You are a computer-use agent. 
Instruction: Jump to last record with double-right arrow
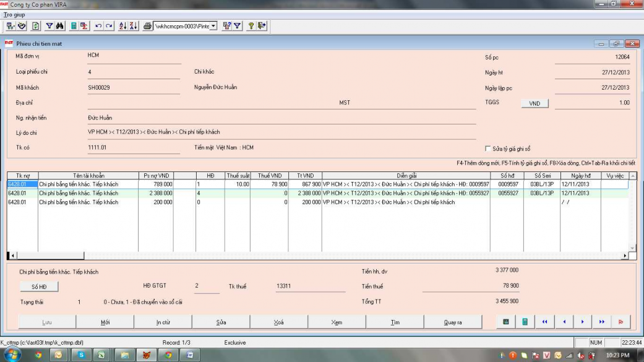[601, 322]
